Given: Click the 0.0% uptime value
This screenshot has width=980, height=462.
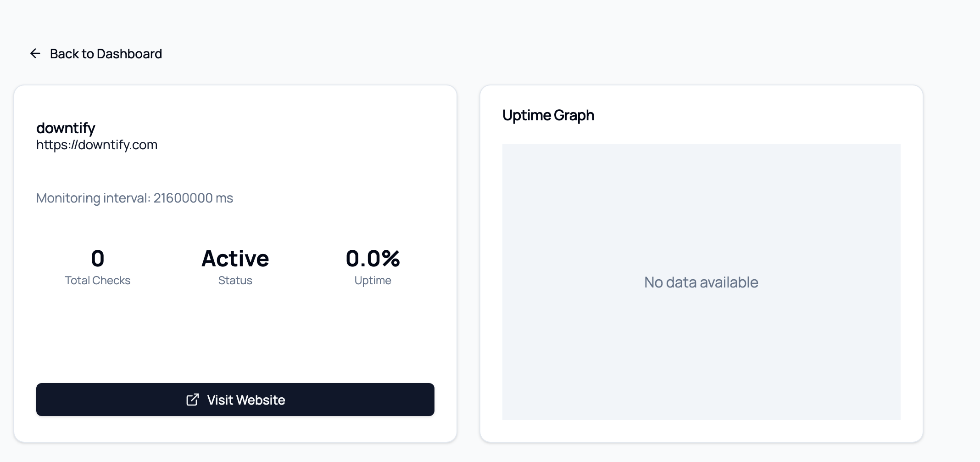Looking at the screenshot, I should pos(373,259).
